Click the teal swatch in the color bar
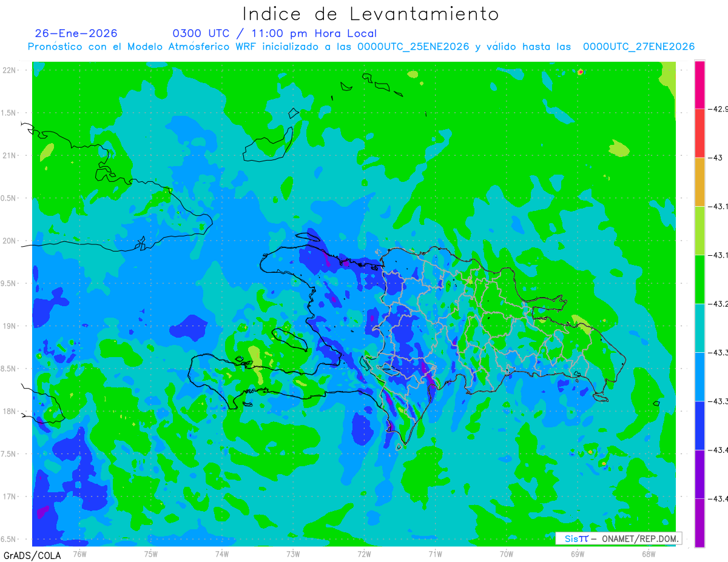The image size is (728, 562). pos(699,328)
